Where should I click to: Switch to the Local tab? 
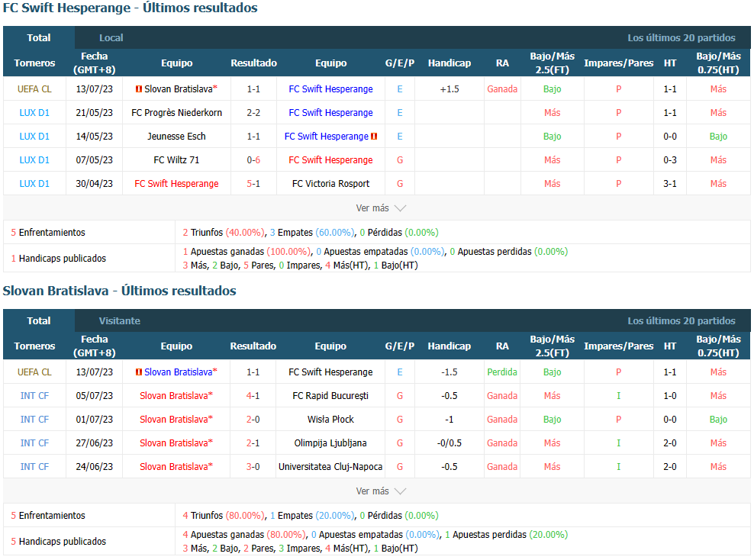(111, 37)
